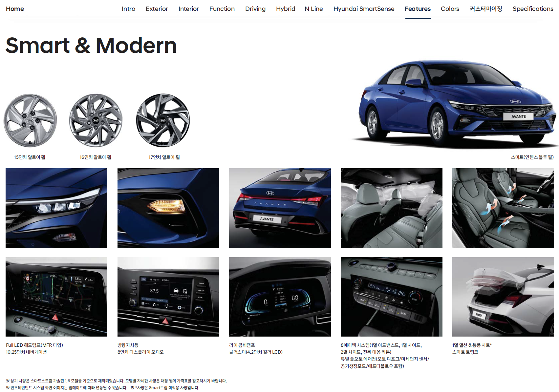Select the 17-inch alloy wheel image

163,120
